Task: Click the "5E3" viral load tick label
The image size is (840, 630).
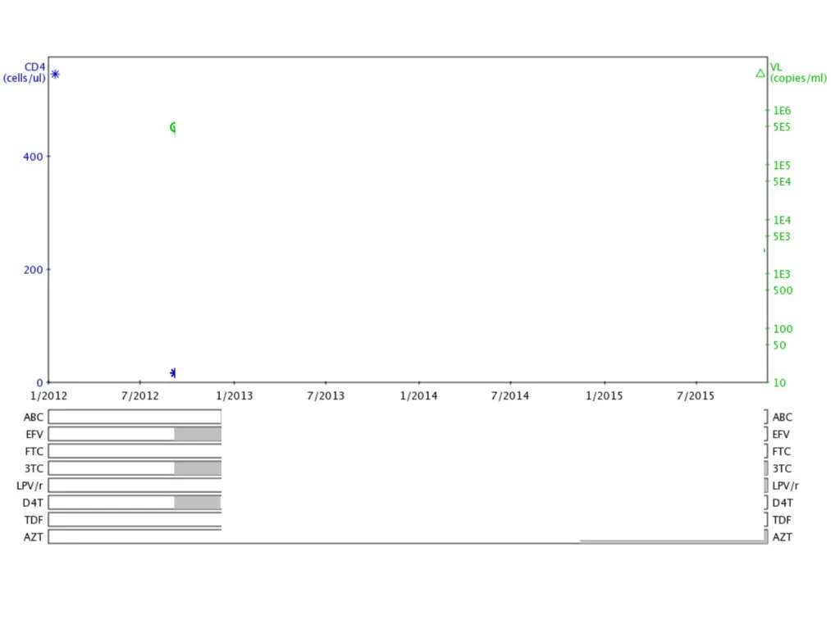Action: [x=782, y=236]
